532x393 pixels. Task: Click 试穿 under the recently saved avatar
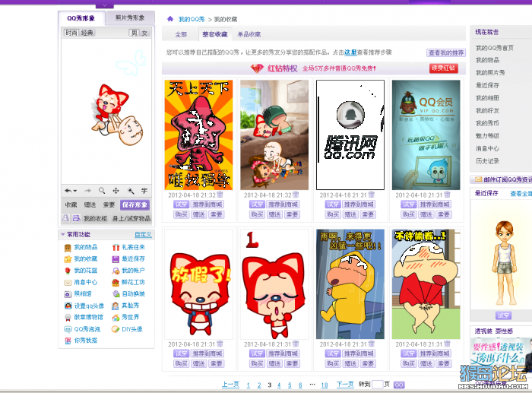point(503,315)
